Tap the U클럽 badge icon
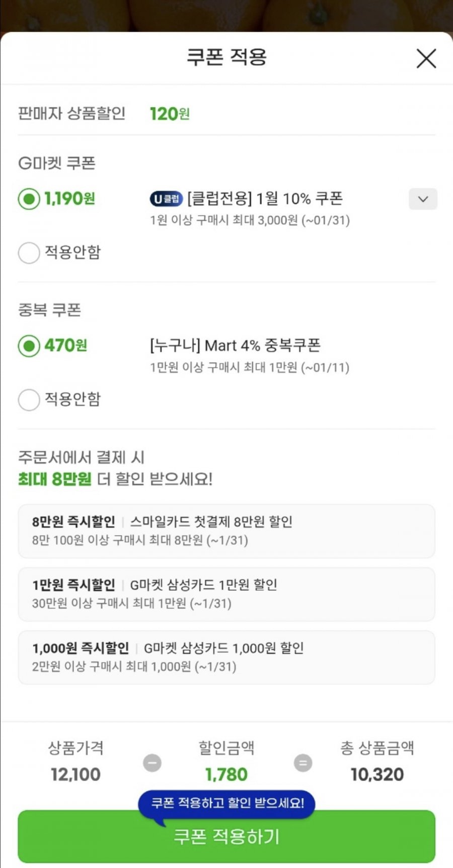453x868 pixels. pyautogui.click(x=166, y=199)
